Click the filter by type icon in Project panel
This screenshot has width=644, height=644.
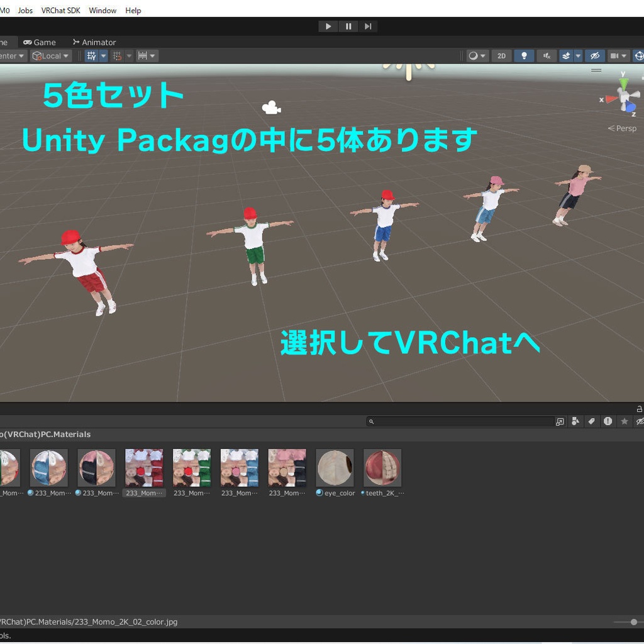pyautogui.click(x=575, y=421)
